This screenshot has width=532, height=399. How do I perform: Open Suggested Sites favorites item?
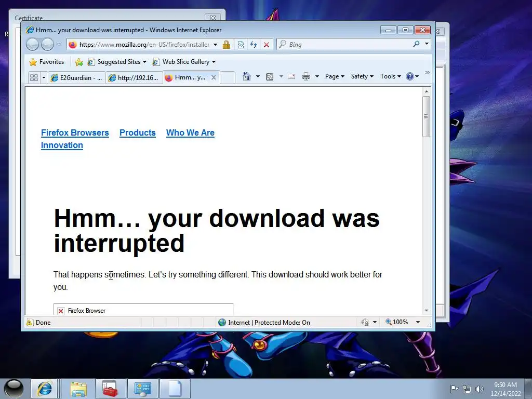[117, 62]
